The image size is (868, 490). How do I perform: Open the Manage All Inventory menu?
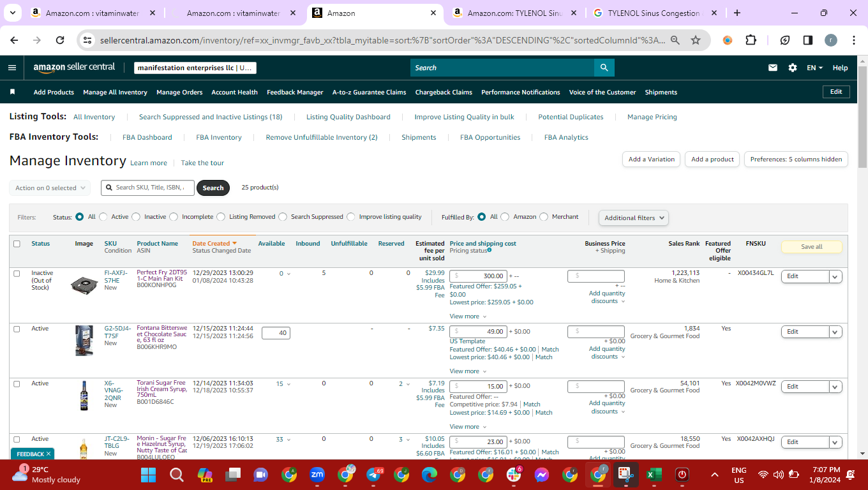pyautogui.click(x=115, y=92)
